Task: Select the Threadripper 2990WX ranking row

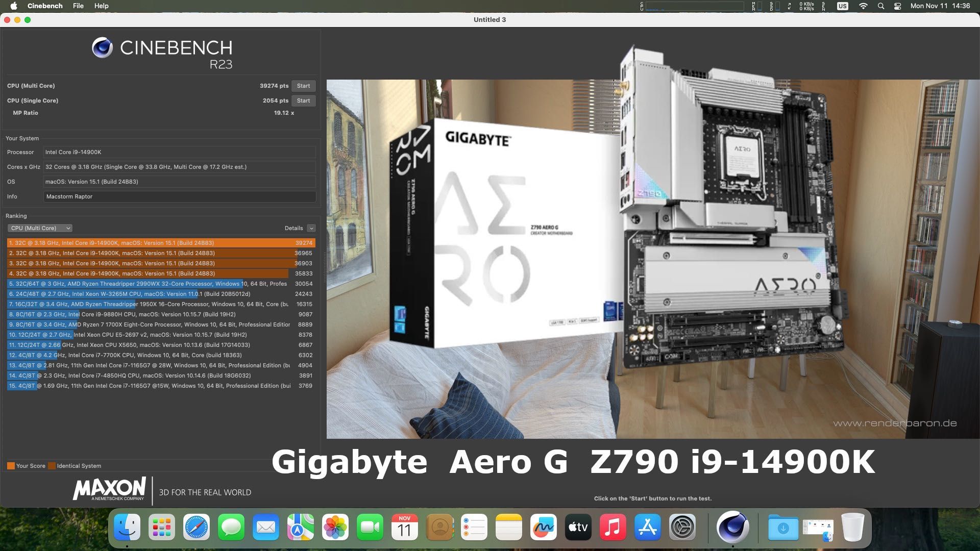Action: pyautogui.click(x=161, y=284)
